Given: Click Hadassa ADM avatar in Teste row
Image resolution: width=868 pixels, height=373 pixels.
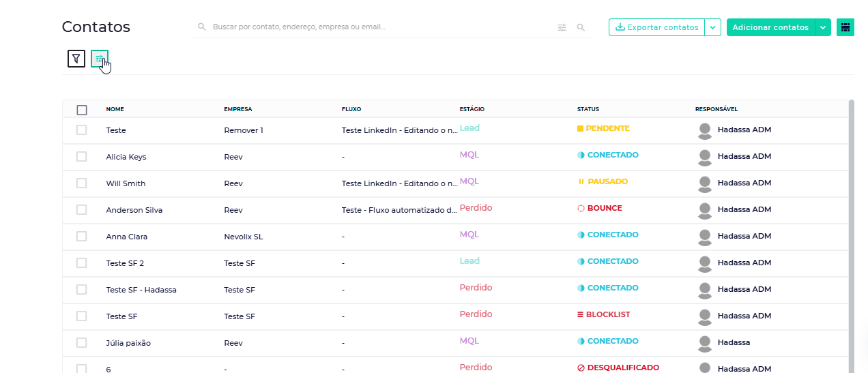Looking at the screenshot, I should click(x=705, y=130).
